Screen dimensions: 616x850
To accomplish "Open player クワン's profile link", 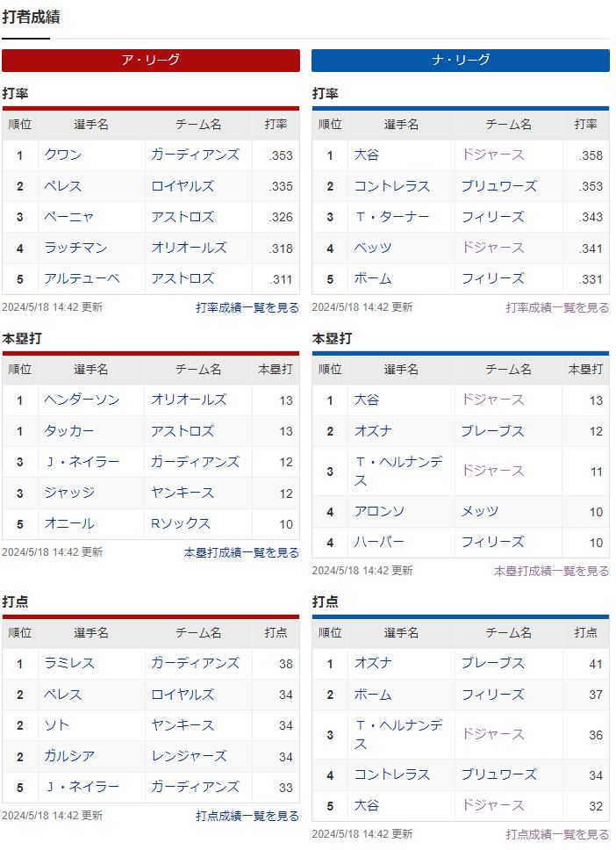I will click(63, 155).
